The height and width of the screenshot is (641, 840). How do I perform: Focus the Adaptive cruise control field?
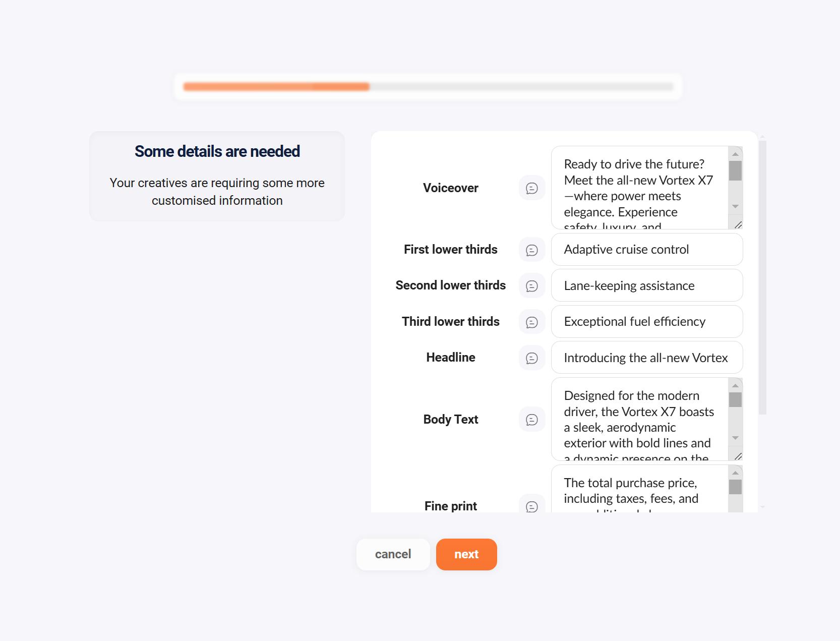647,250
